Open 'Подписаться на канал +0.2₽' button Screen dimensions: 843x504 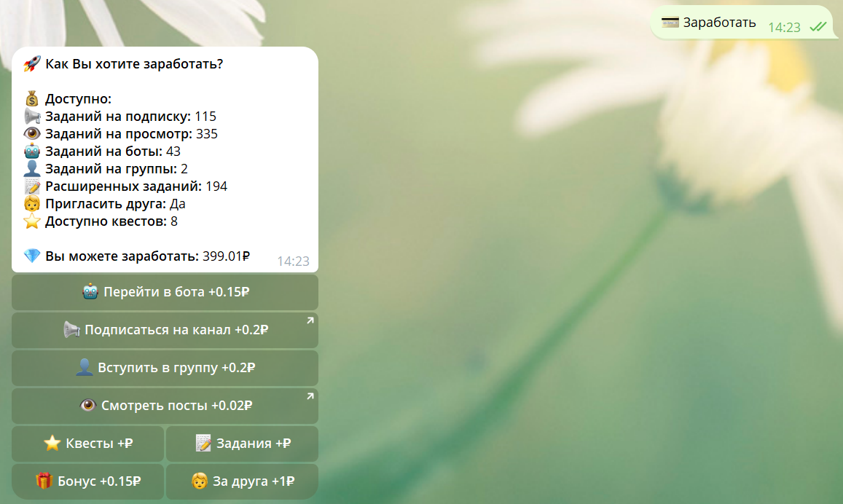[x=165, y=330]
